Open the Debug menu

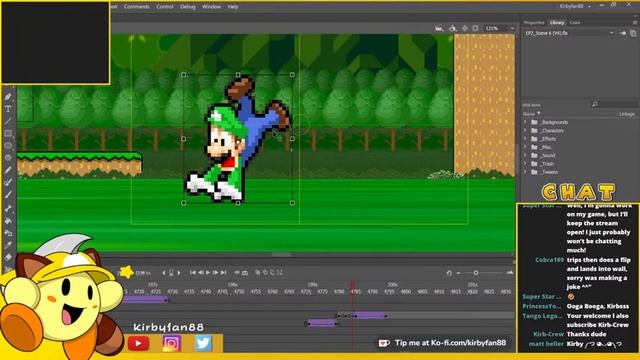187,7
